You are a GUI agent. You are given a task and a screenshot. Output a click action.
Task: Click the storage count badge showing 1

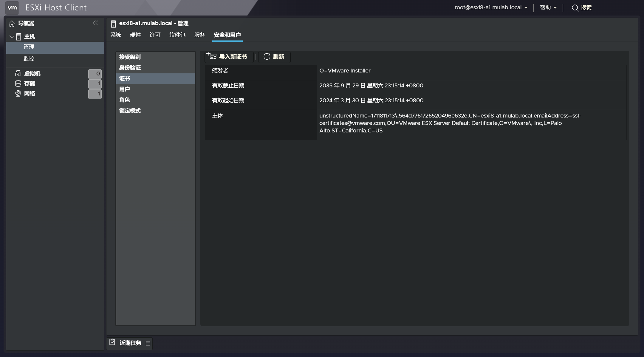[95, 84]
